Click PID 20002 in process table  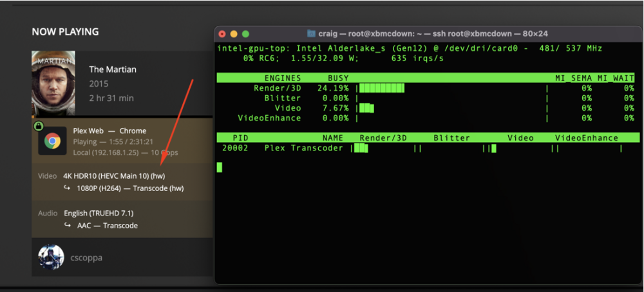pos(235,148)
